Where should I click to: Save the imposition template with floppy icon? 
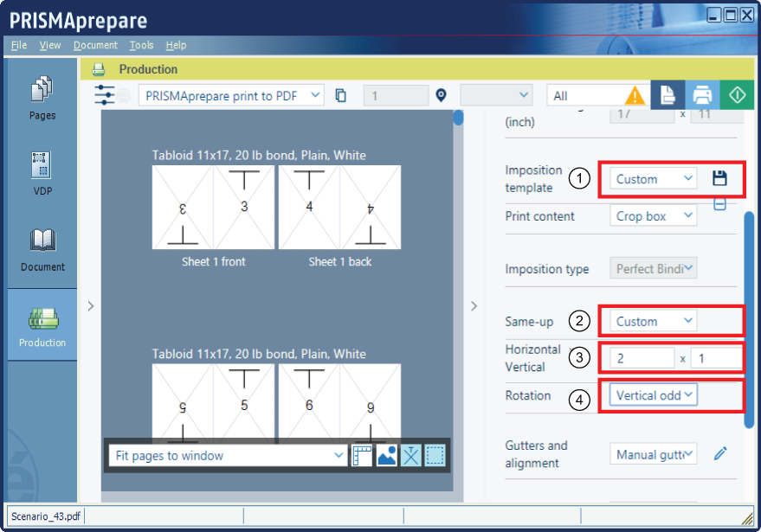(719, 178)
